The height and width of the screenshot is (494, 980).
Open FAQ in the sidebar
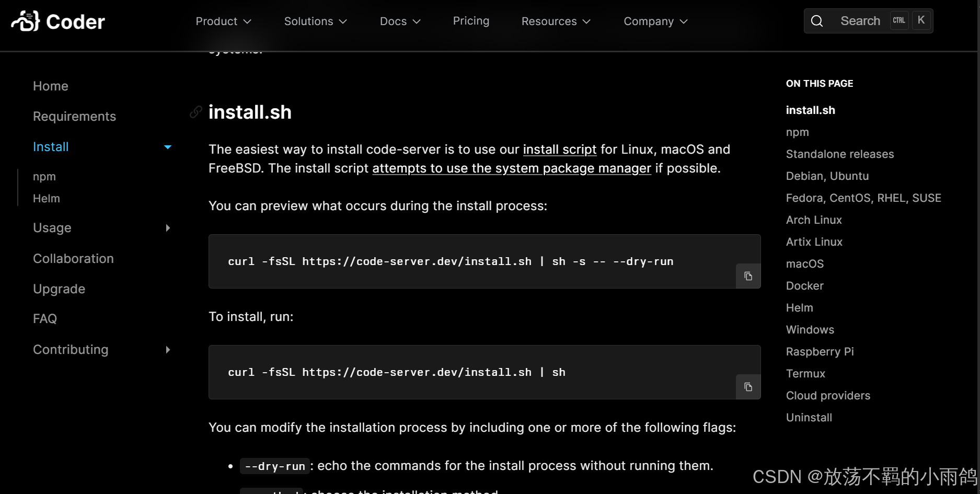tap(45, 319)
